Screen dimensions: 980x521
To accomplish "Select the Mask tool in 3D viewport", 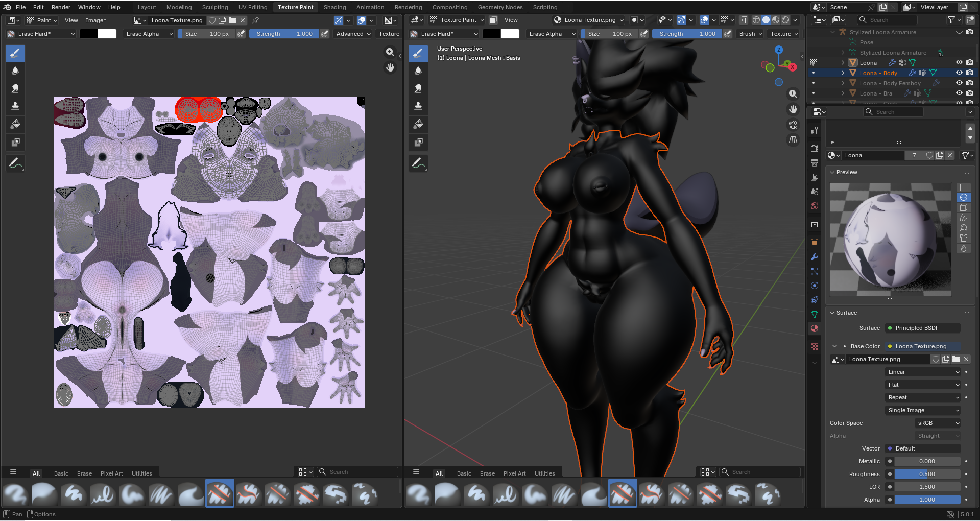I will 418,142.
